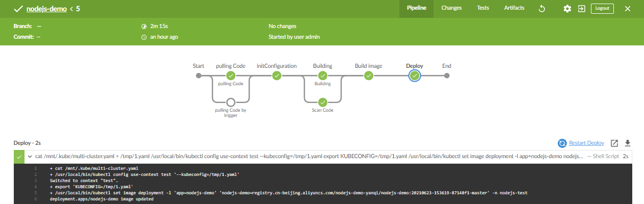Click the pulling Code by trigger node
Screen dimensions: 644x204
[231, 102]
